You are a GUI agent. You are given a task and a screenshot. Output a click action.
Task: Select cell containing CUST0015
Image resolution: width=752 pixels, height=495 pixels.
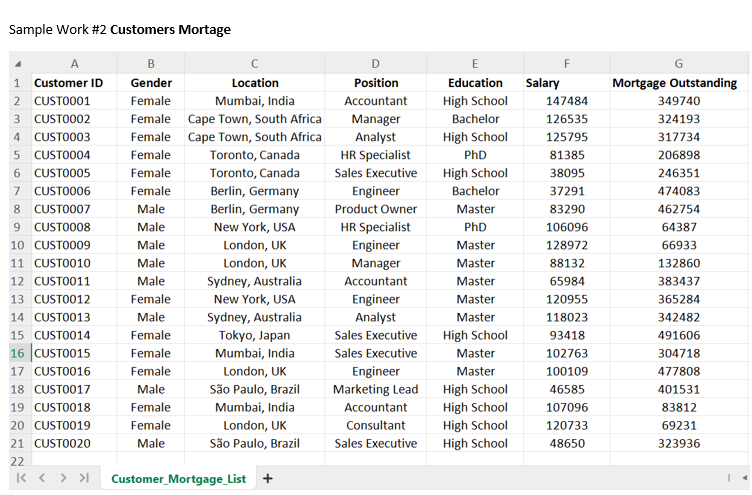pyautogui.click(x=62, y=353)
